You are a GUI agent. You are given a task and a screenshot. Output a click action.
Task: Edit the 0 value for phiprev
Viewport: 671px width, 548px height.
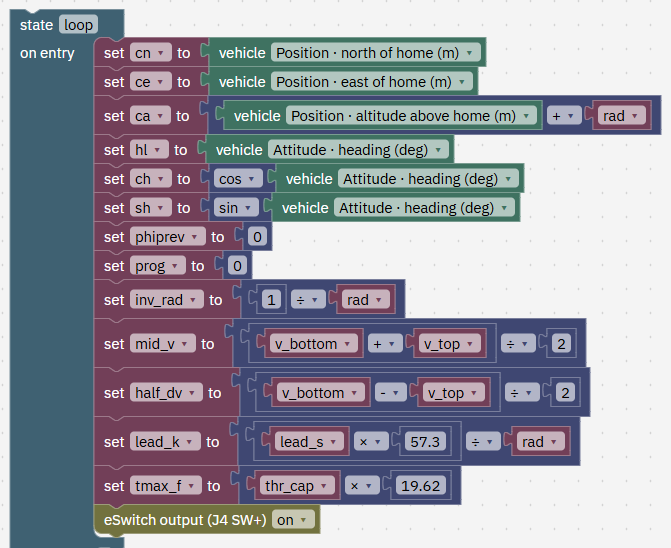[x=257, y=237]
